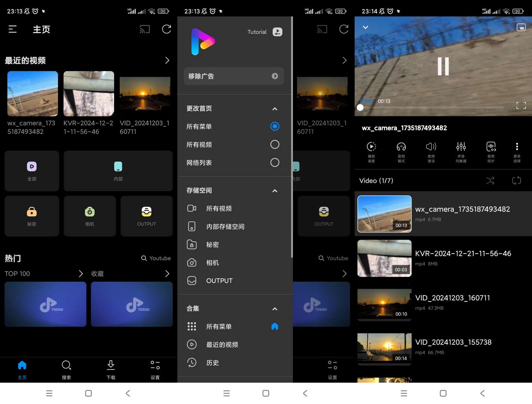Play the wx_camera recent video thumbnail on home
Viewport: 532px width, 404px height.
33,94
